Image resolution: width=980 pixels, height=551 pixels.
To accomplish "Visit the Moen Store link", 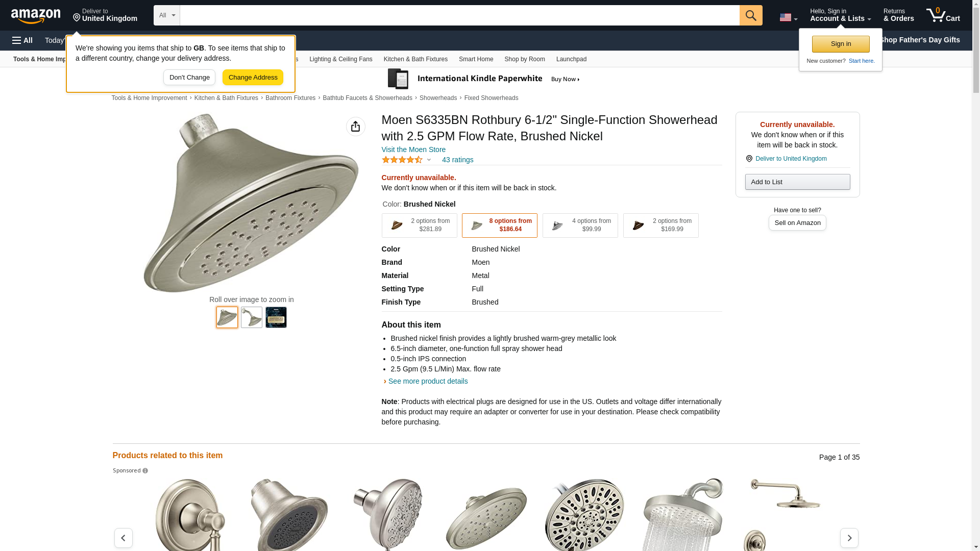I will tap(413, 149).
